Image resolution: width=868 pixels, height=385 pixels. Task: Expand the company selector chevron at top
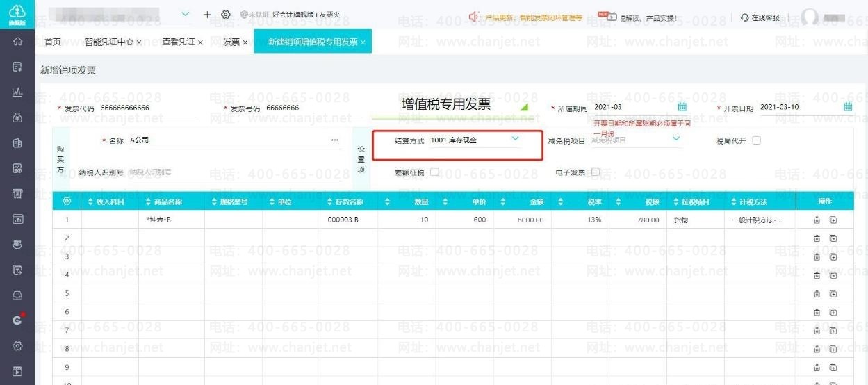click(185, 14)
